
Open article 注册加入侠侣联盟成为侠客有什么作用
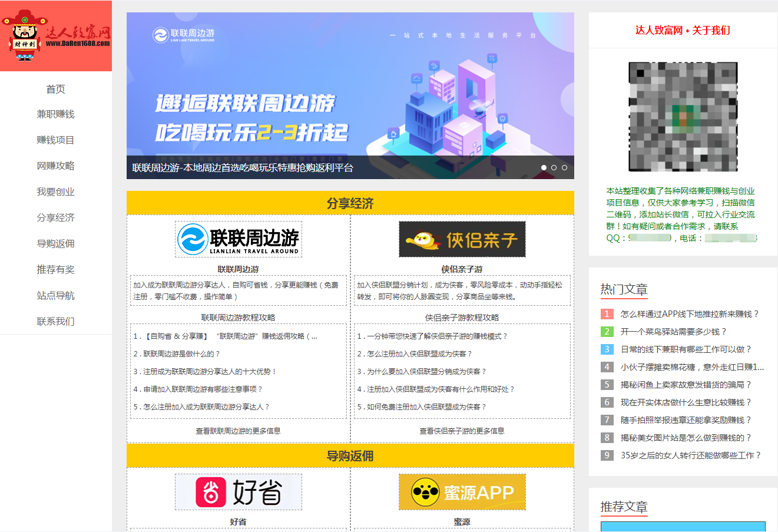pyautogui.click(x=436, y=389)
